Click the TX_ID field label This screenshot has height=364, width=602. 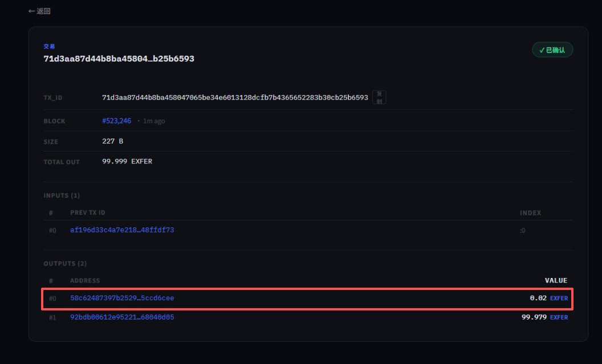coord(53,98)
